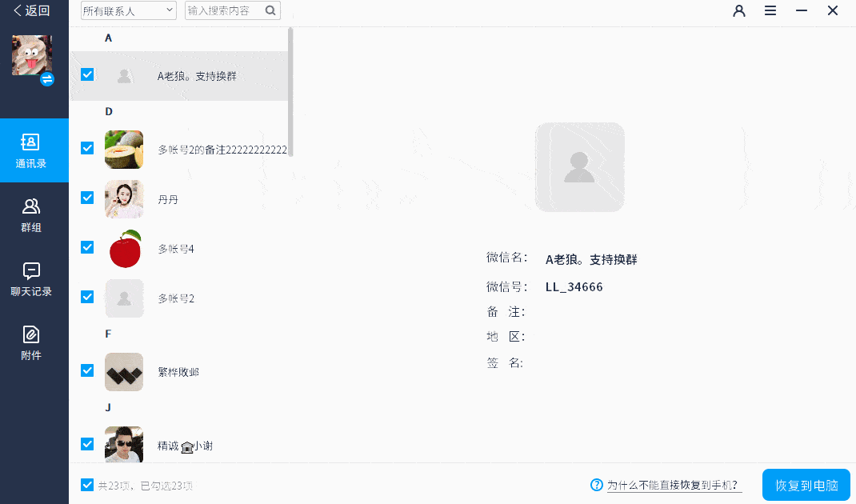Screen dimensions: 856x504
Task: Click the section letter D header
Action: [109, 111]
